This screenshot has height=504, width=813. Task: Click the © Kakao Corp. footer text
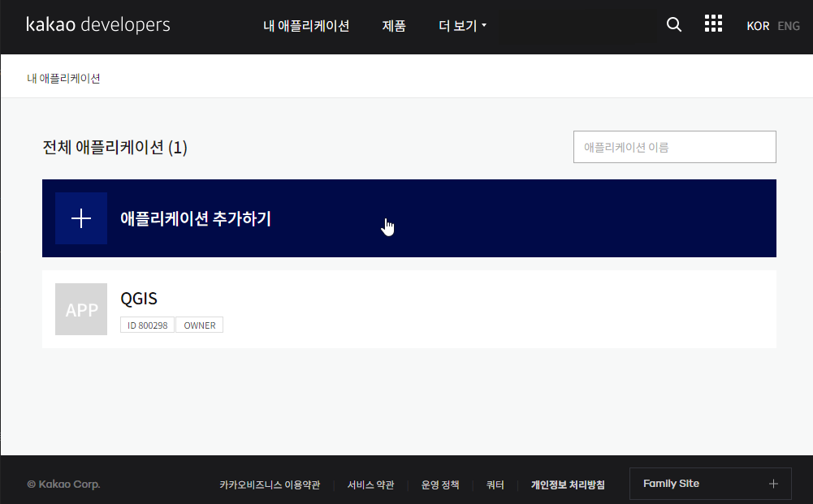pos(63,485)
